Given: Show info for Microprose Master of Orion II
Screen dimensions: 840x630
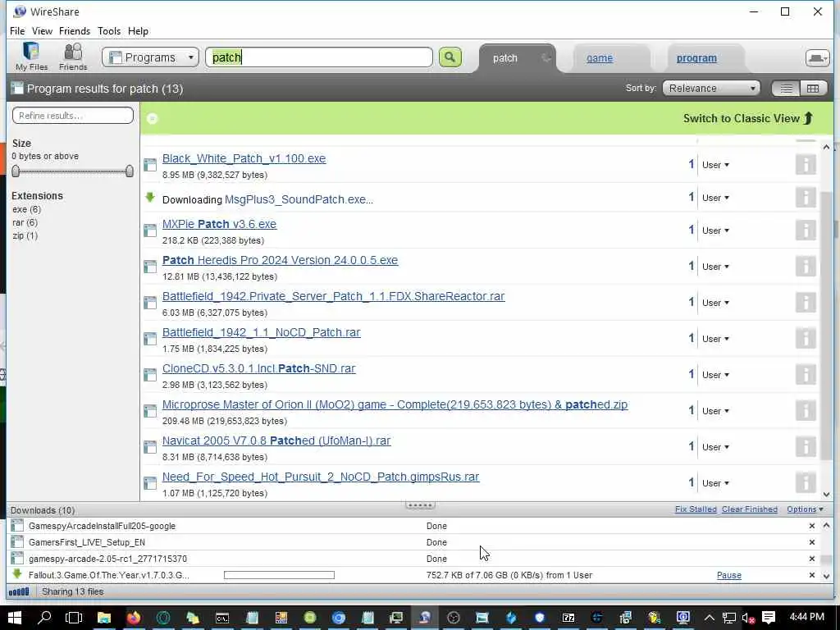Looking at the screenshot, I should click(x=806, y=411).
